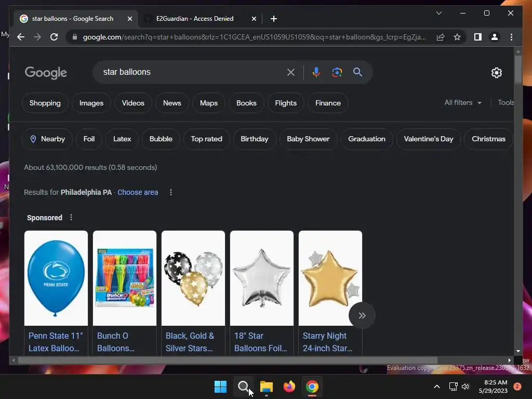
Task: Open Finance results
Action: (x=328, y=103)
